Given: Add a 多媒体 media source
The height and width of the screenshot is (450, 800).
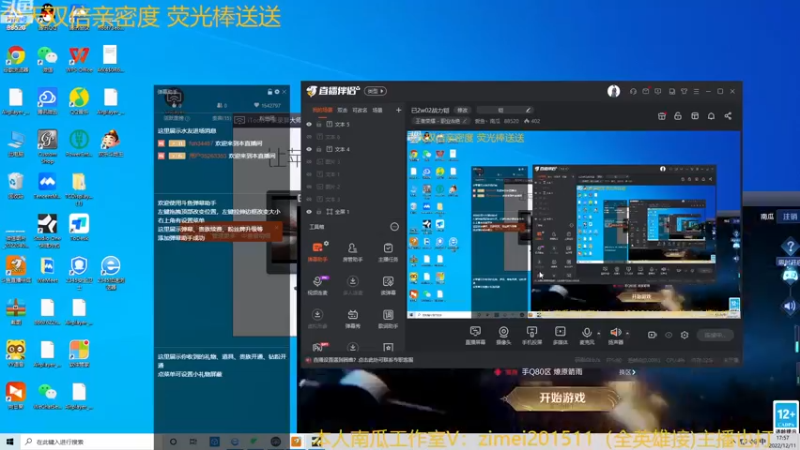Looking at the screenshot, I should click(560, 335).
